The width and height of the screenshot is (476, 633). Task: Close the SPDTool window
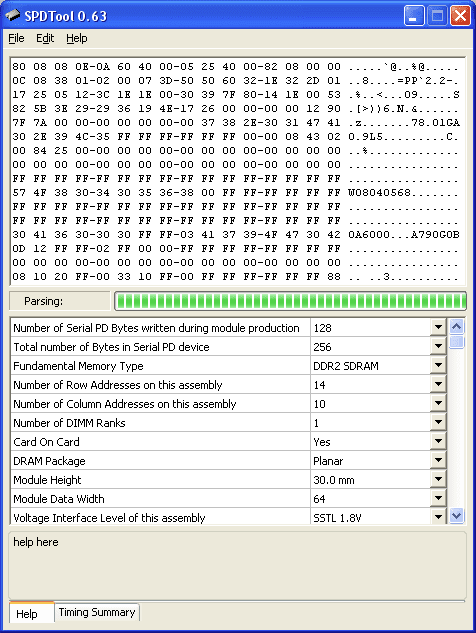click(460, 16)
